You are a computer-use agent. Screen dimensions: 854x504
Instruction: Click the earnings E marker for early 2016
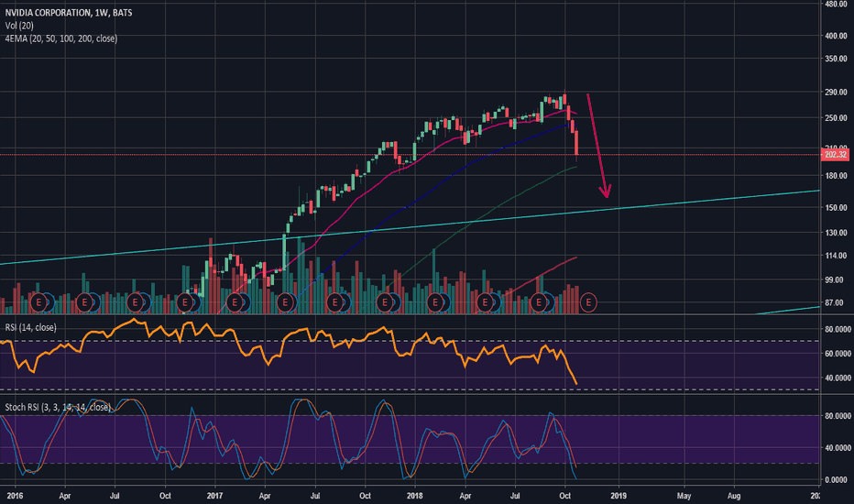tap(38, 301)
